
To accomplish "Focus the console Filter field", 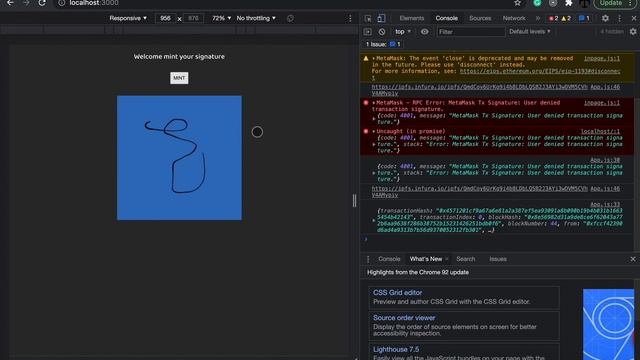I will click(x=471, y=32).
